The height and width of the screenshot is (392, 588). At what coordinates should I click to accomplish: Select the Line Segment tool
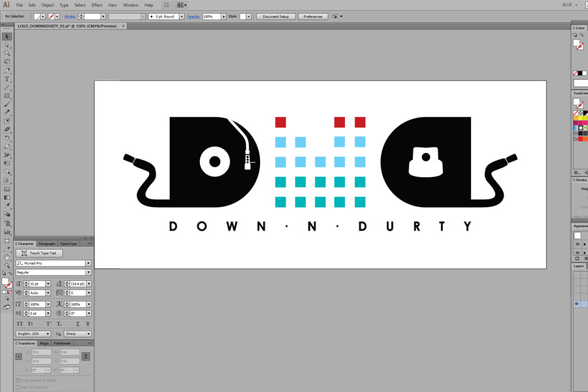(7, 88)
